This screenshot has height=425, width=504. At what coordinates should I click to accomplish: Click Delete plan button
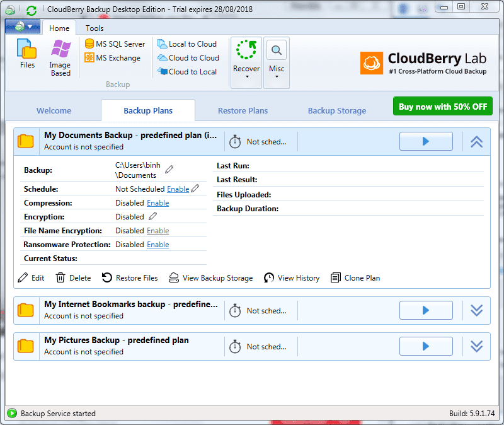tap(74, 278)
